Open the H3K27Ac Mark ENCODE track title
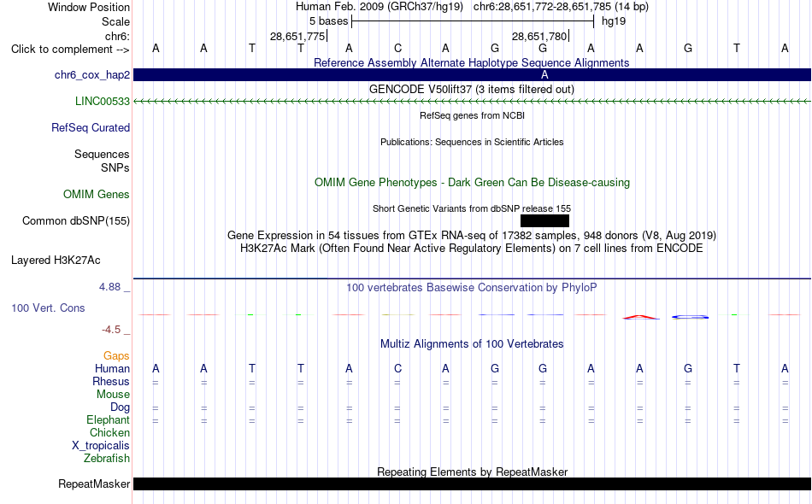This screenshot has height=504, width=812. coord(471,249)
